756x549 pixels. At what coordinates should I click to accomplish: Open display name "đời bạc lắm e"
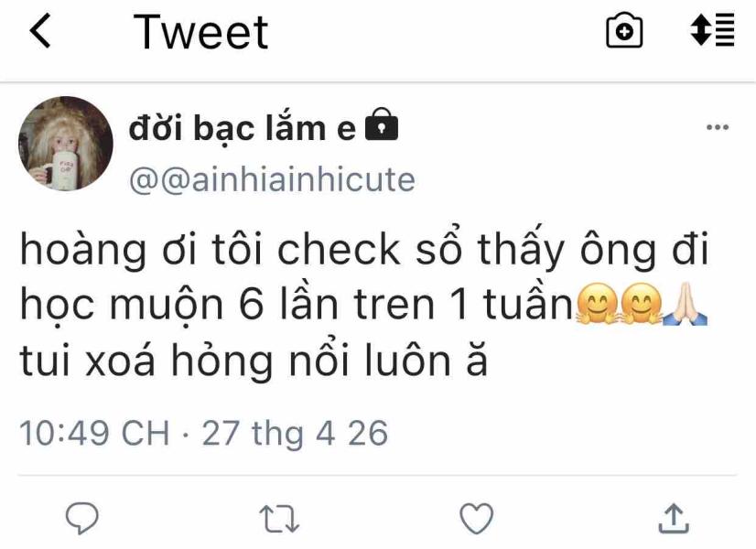click(x=242, y=129)
